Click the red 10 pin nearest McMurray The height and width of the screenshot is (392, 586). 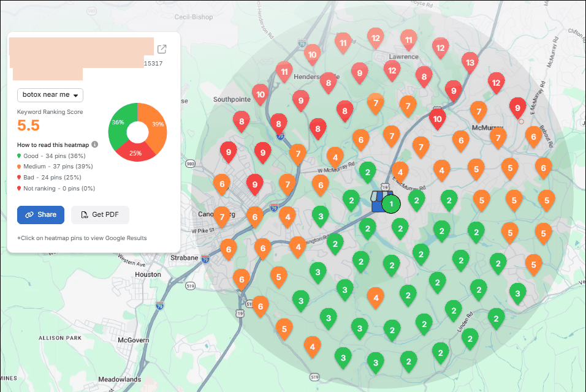[x=437, y=120]
